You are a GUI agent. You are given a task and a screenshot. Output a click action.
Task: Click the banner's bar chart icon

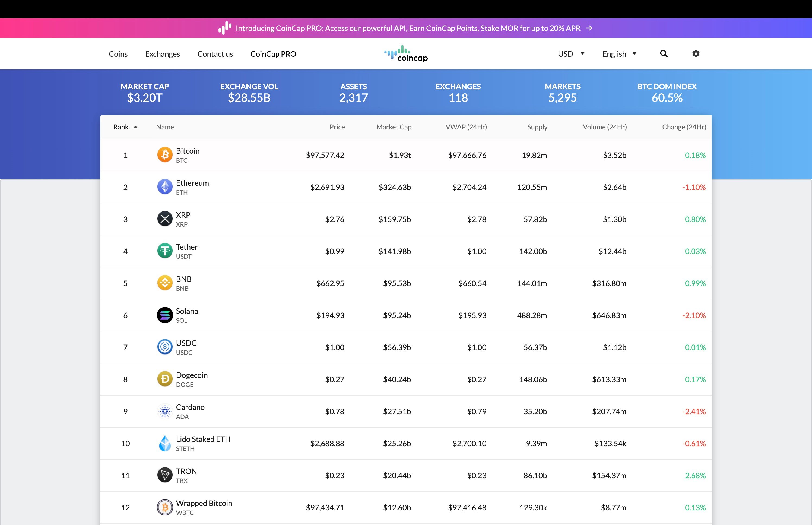[225, 28]
